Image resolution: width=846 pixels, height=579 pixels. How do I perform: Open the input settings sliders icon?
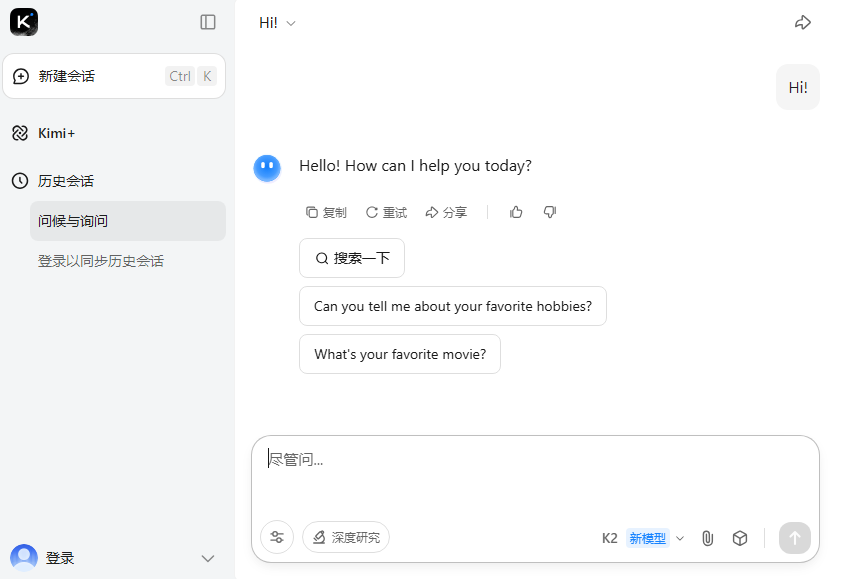[x=277, y=537]
